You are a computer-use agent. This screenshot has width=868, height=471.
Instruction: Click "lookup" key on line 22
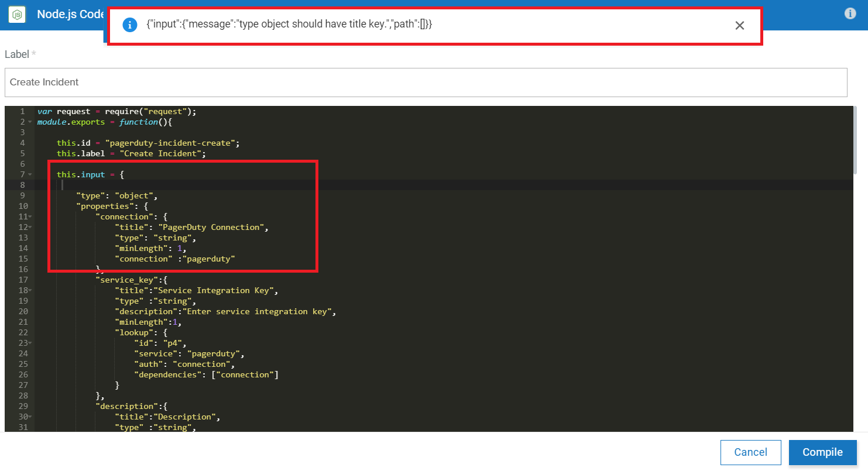(x=134, y=332)
